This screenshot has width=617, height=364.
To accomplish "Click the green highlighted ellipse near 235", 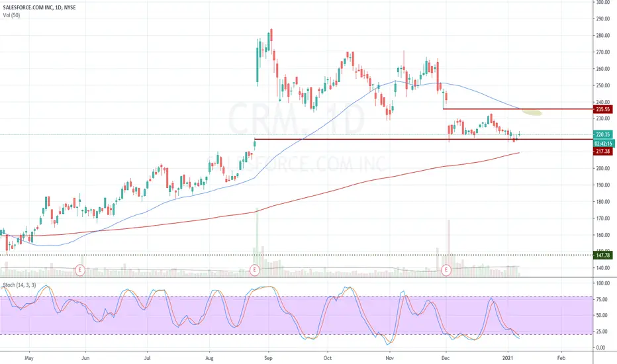I will (532, 113).
